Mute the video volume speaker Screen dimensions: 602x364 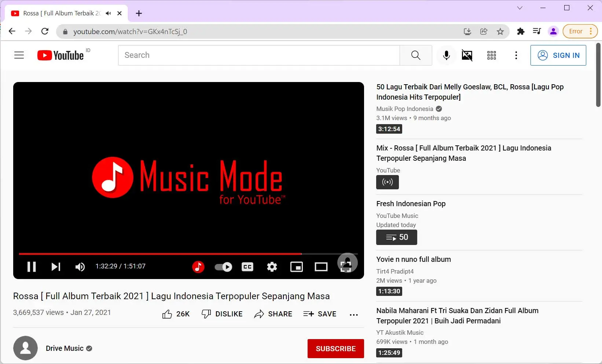point(80,267)
